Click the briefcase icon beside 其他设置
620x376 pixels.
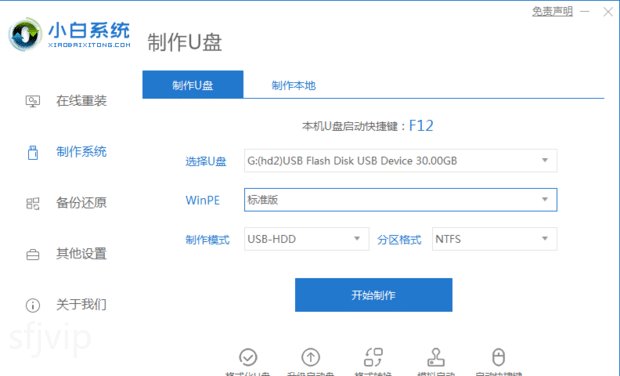pos(33,255)
